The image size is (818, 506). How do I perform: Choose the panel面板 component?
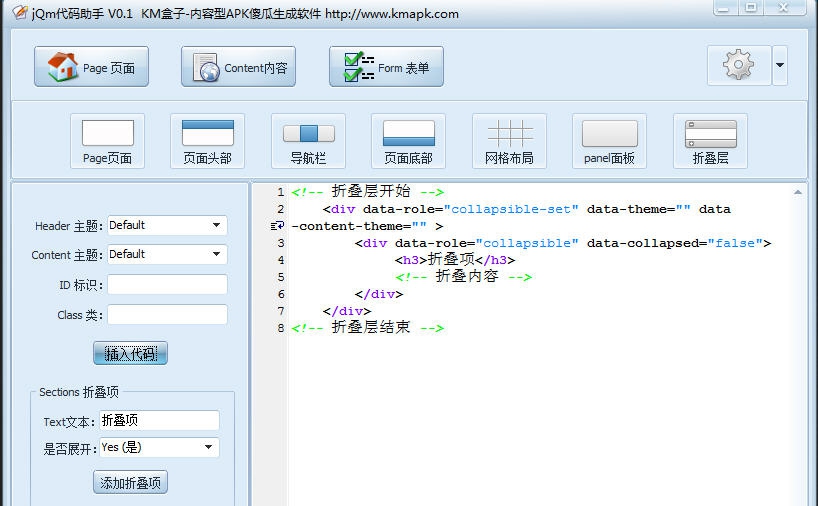pos(609,141)
